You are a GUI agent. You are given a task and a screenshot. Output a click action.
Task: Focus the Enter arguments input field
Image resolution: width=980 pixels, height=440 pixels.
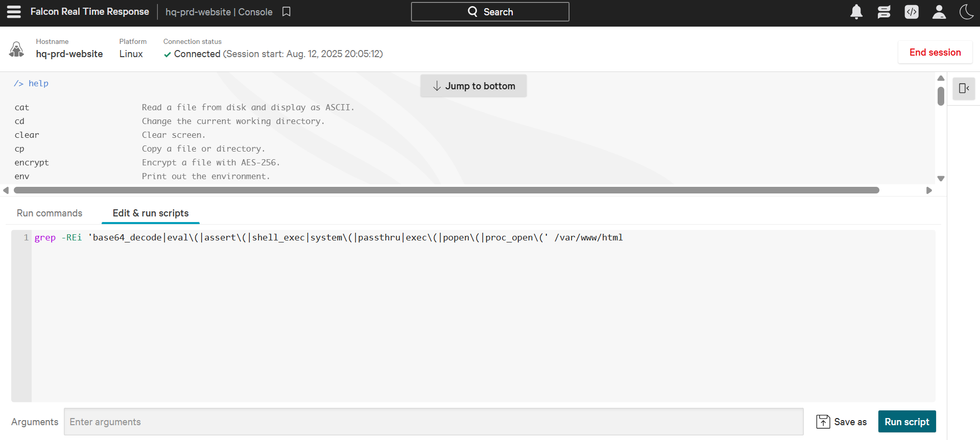(433, 422)
